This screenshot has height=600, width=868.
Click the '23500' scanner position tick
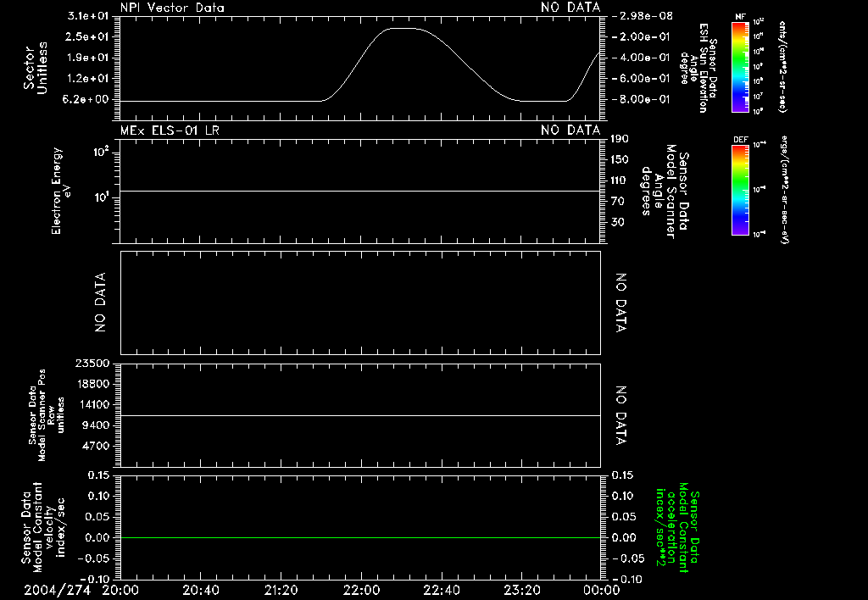coord(92,363)
